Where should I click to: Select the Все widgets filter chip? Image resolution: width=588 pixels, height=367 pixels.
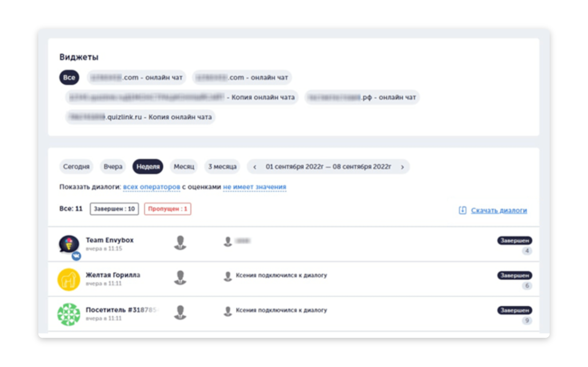click(x=69, y=78)
